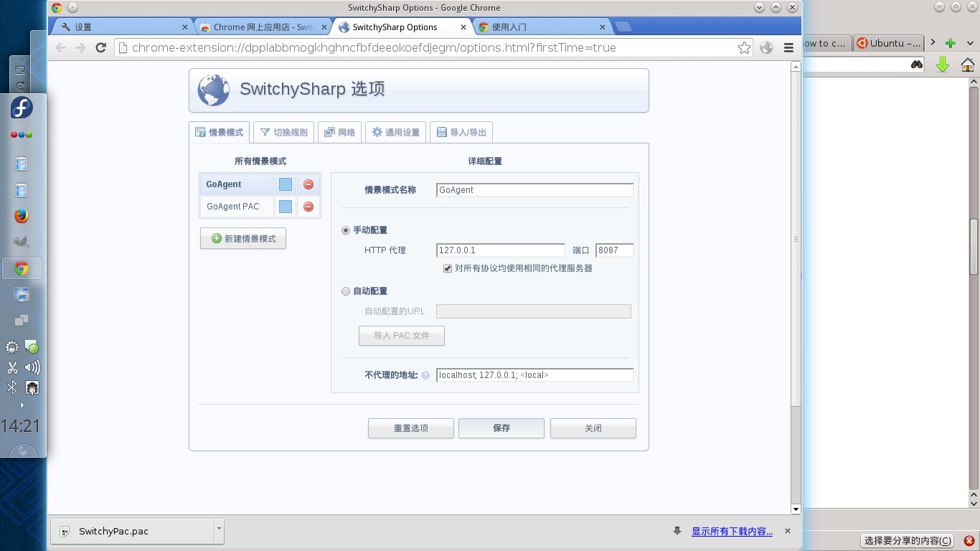Delete the GoAgent profile with red icon

tap(308, 184)
